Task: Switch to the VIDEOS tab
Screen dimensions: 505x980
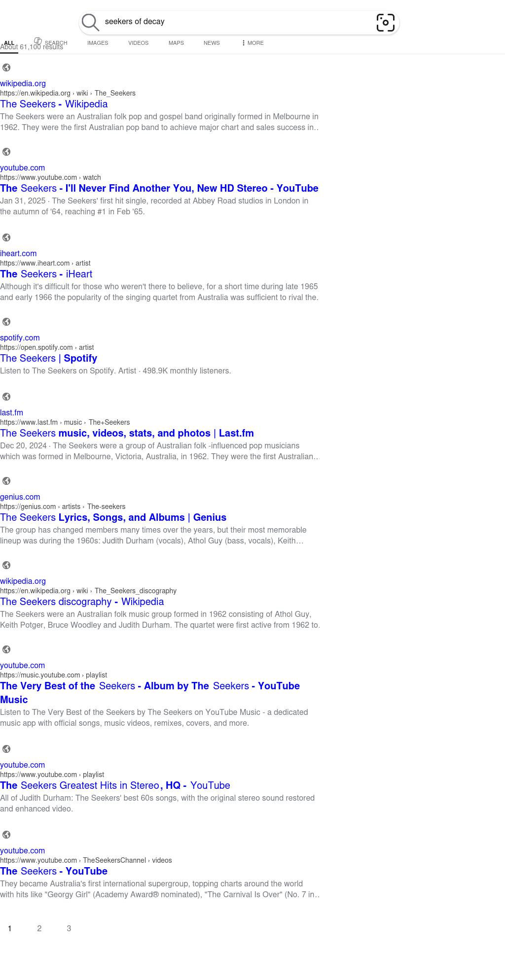Action: 138,43
